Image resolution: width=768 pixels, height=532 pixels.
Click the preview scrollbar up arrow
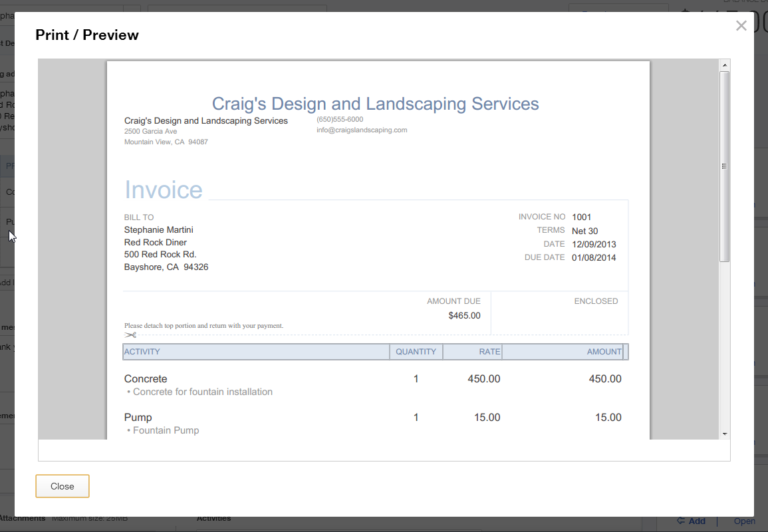tap(724, 65)
